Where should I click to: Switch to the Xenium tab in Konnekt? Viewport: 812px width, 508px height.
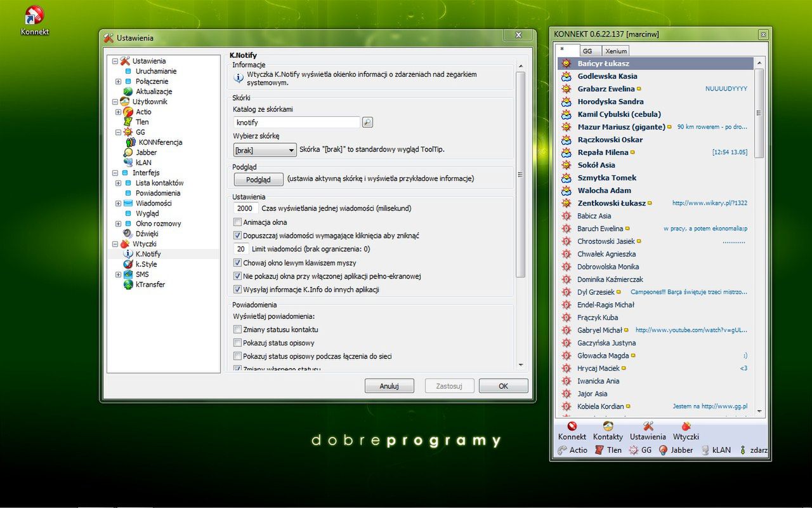[x=616, y=51]
